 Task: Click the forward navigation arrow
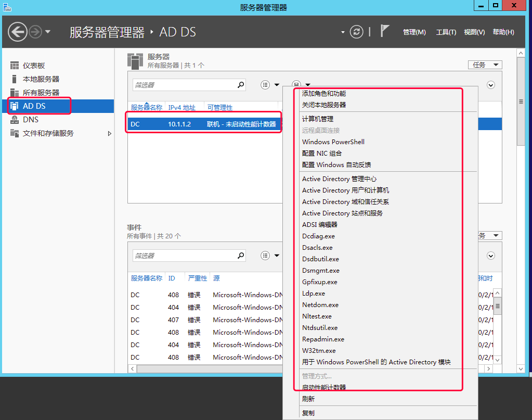[x=35, y=32]
